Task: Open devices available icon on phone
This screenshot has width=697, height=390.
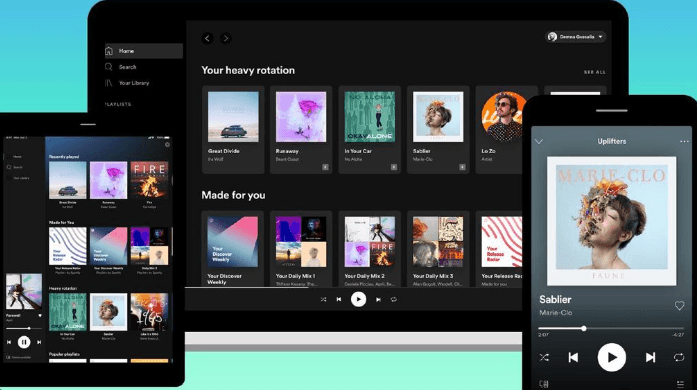Action: point(544,384)
